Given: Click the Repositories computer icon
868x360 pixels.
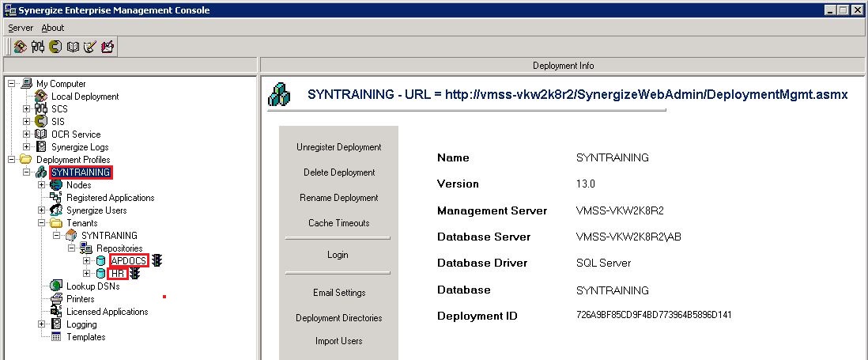Looking at the screenshot, I should pos(86,248).
